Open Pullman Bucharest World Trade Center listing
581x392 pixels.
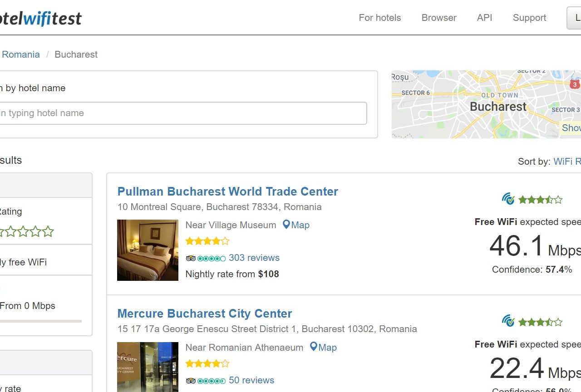click(x=227, y=191)
